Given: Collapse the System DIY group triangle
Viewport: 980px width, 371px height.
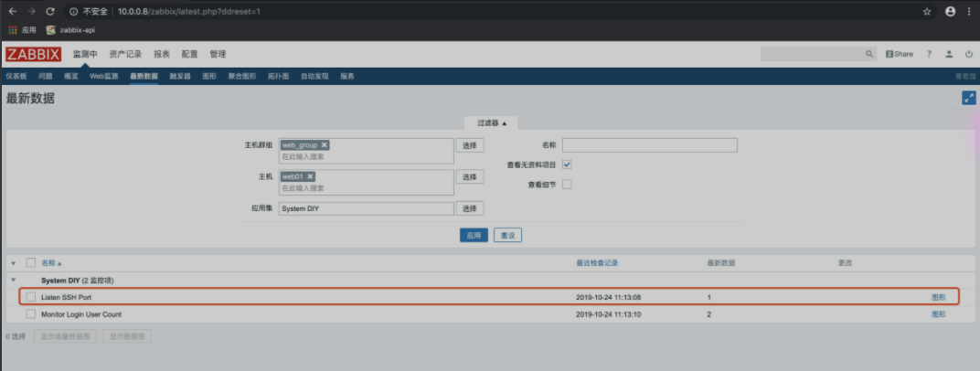Looking at the screenshot, I should [13, 281].
